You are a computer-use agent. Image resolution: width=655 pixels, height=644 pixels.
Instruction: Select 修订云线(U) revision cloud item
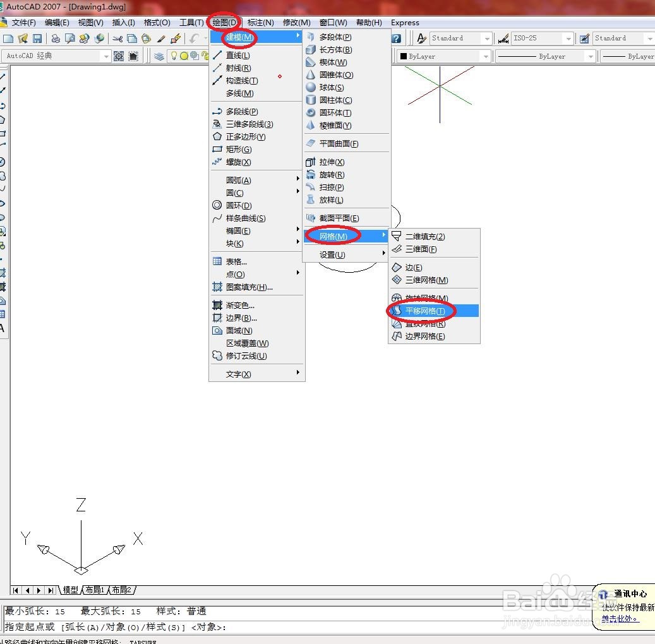tap(256, 356)
